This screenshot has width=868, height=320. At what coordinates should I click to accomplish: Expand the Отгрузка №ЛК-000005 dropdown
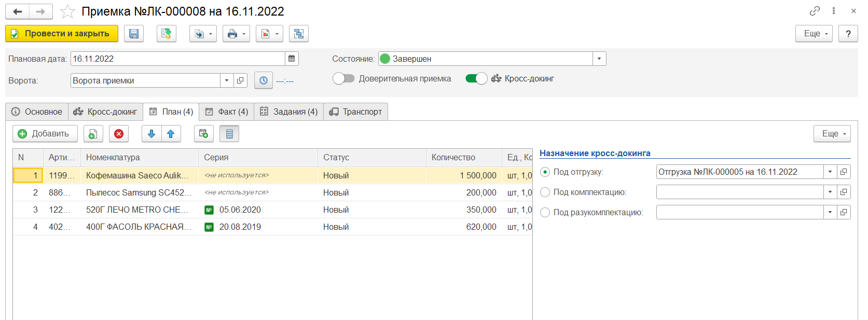pos(830,172)
